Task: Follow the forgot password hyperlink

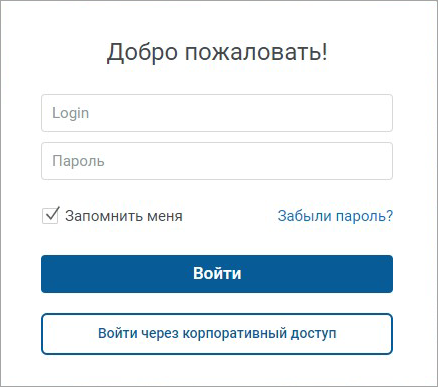Action: [335, 216]
